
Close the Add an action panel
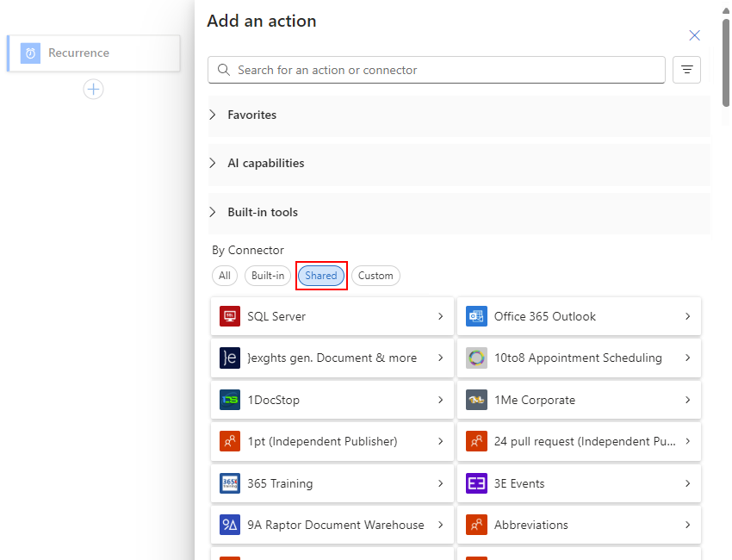tap(694, 35)
